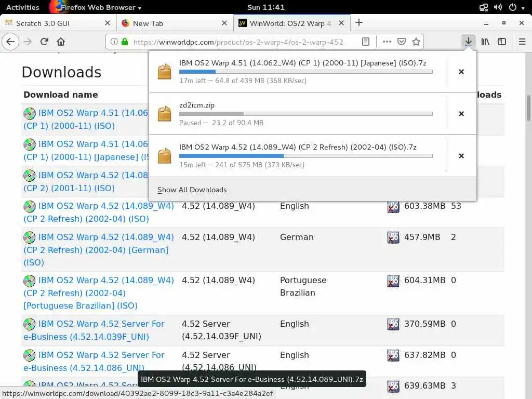Open a new tab with the plus button
Screen dimensions: 532x399
(358, 23)
